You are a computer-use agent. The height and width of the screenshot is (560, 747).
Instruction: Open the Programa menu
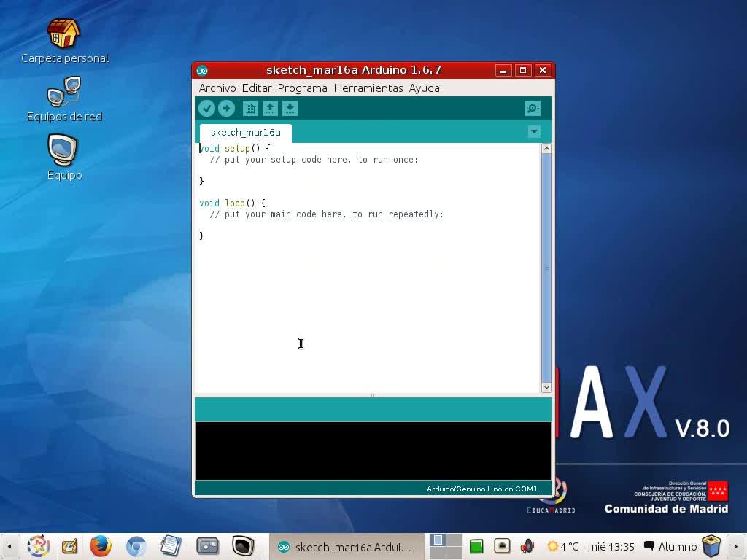pyautogui.click(x=303, y=88)
